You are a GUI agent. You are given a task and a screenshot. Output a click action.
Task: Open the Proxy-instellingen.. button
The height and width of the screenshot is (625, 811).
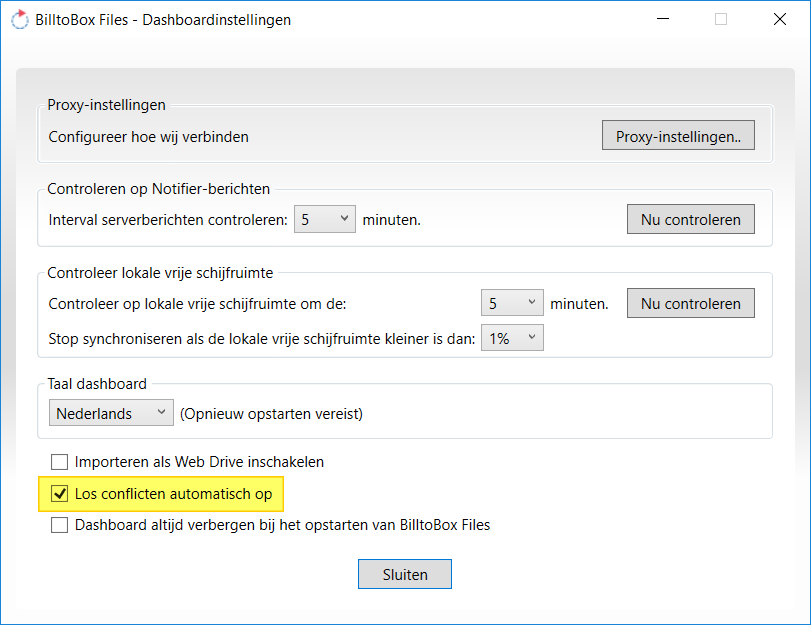point(678,136)
